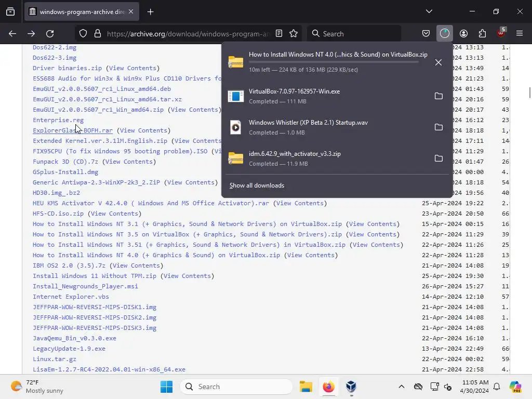This screenshot has height=399, width=532.
Task: Open Install Windows 11 Without TPM.zip
Action: pyautogui.click(x=95, y=276)
